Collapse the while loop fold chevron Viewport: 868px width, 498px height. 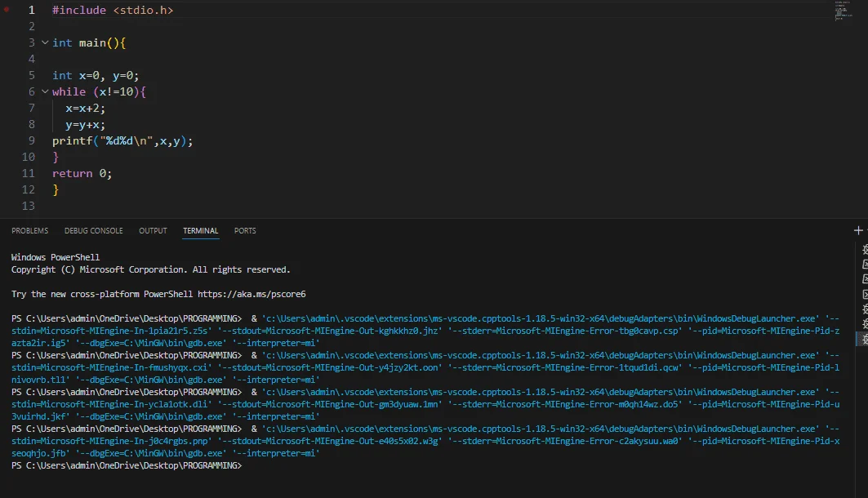45,91
